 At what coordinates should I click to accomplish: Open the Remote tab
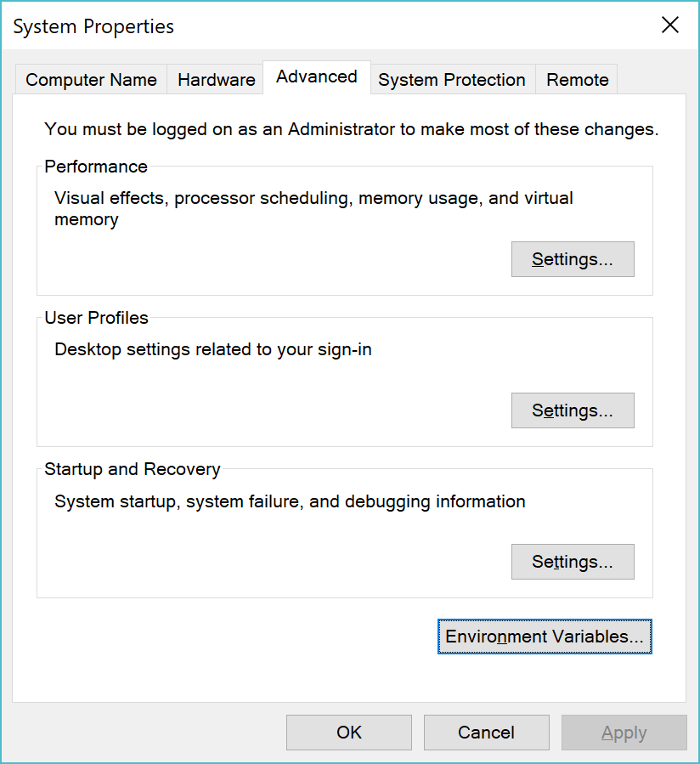click(576, 79)
